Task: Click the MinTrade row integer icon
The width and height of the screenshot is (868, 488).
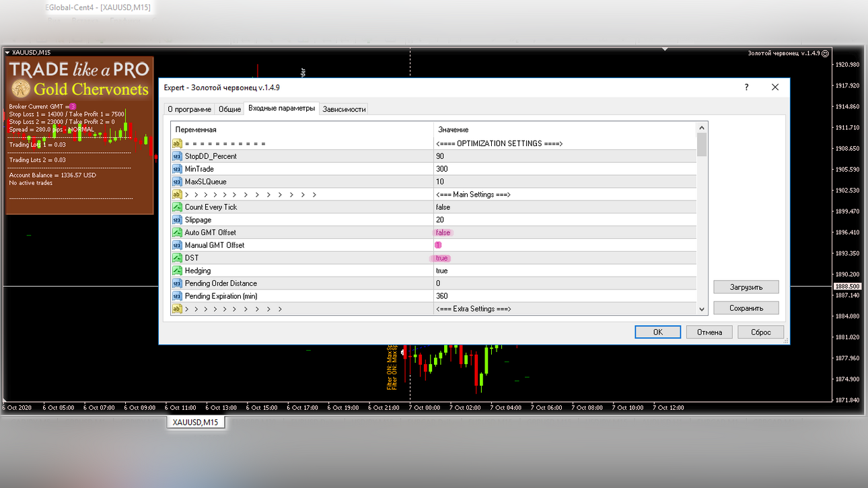Action: click(x=177, y=169)
